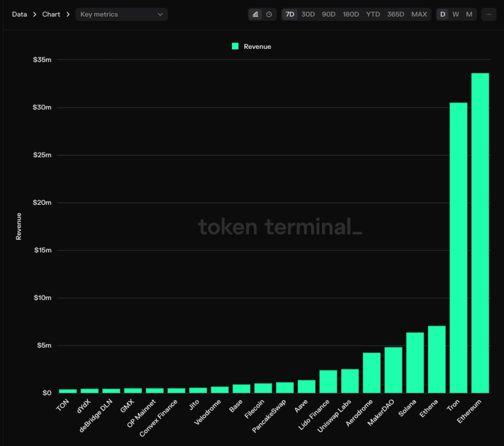Click the Data breadcrumb link
504x446 pixels.
(19, 14)
